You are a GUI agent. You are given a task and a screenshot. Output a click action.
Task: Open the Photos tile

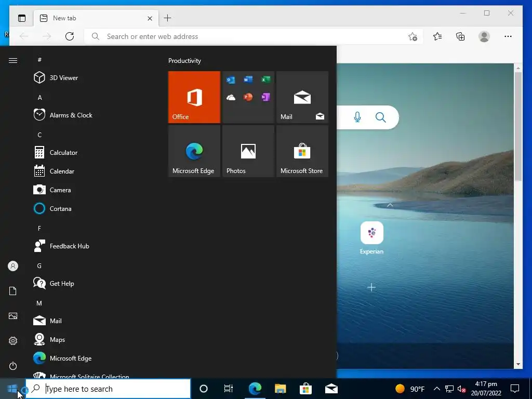248,151
